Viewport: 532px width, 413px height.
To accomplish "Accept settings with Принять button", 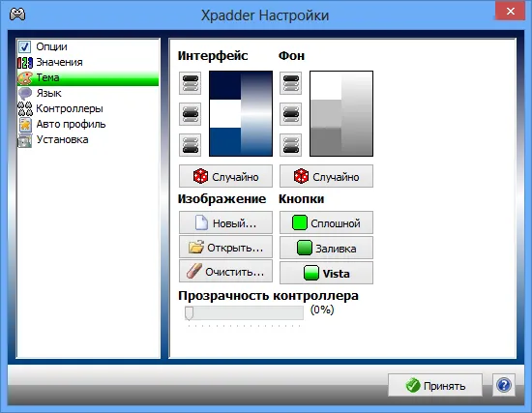I will pos(435,385).
